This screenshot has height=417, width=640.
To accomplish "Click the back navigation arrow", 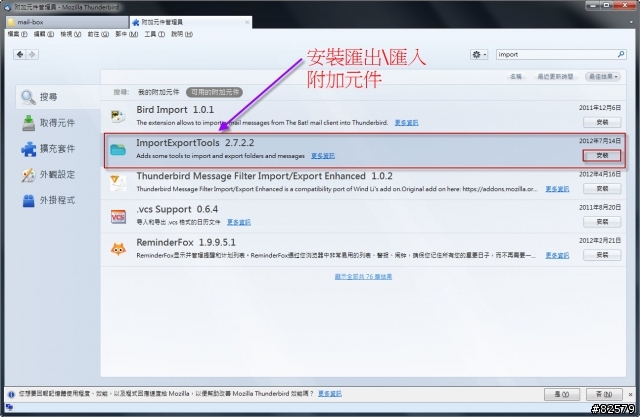I will coord(20,54).
